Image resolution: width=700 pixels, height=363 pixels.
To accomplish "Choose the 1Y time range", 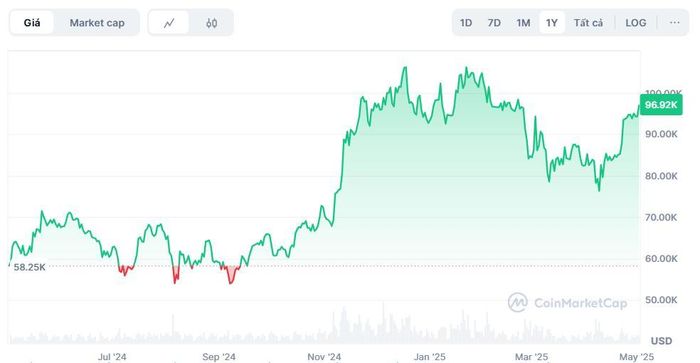I will coord(552,23).
